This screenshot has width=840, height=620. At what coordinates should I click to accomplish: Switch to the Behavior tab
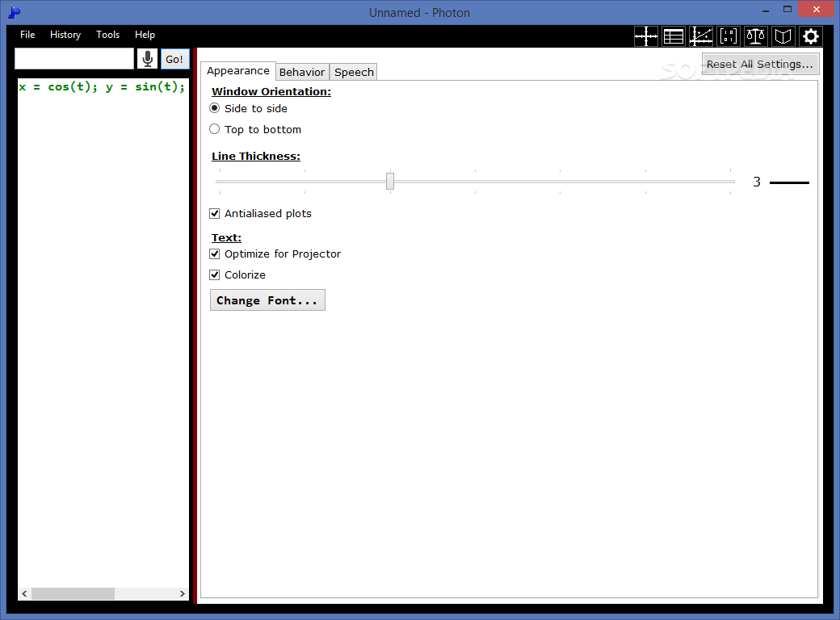302,73
